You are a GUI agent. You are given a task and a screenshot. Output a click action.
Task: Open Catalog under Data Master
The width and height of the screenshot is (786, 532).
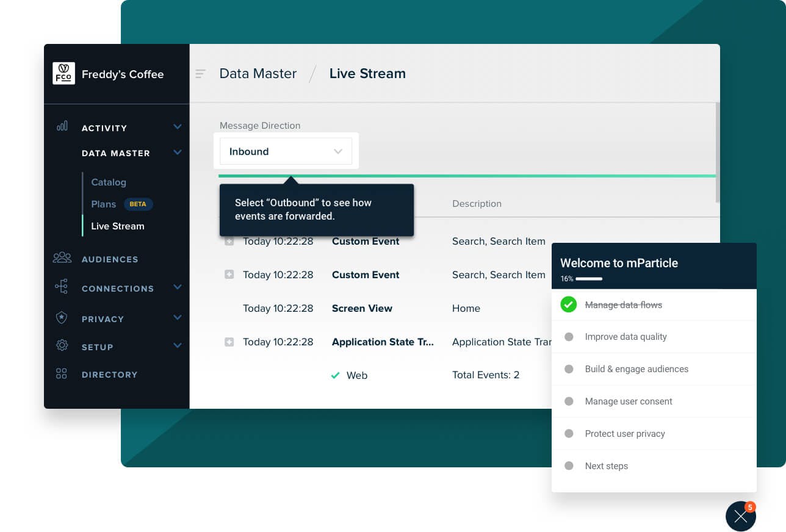[109, 182]
